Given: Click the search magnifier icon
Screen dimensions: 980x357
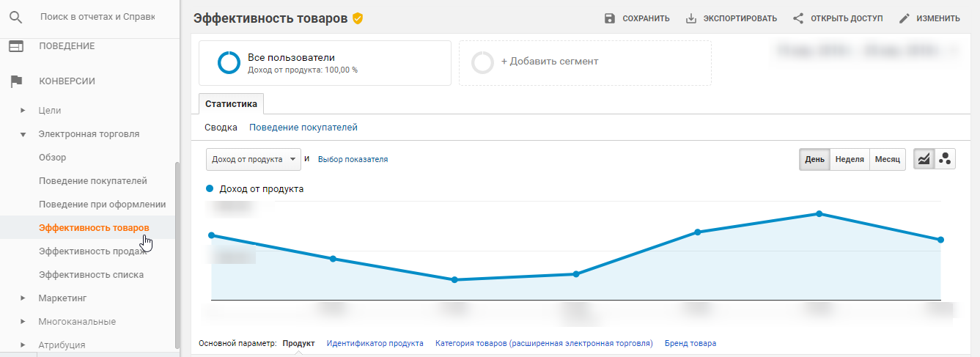Looking at the screenshot, I should tap(16, 16).
